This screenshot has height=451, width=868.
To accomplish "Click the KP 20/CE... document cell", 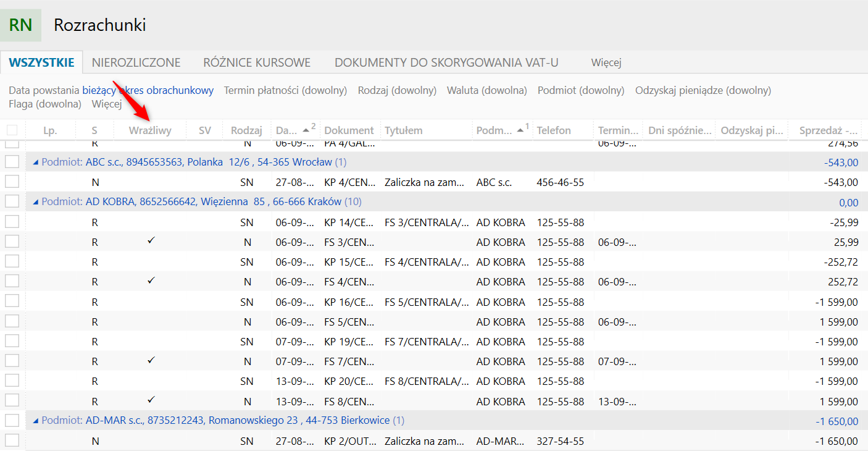I will tap(349, 381).
